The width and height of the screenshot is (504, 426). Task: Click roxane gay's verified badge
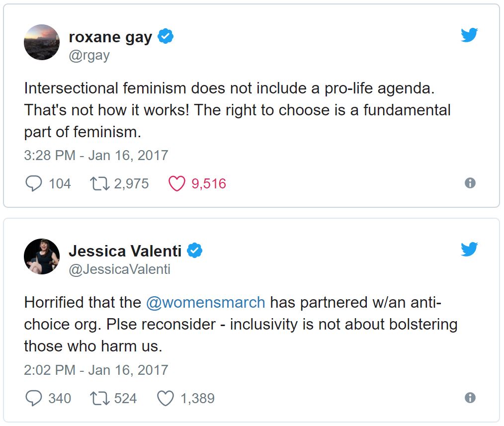click(166, 37)
